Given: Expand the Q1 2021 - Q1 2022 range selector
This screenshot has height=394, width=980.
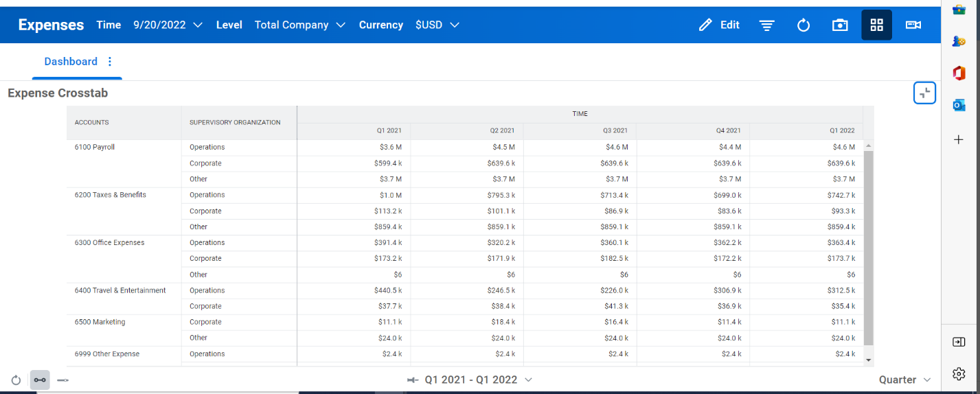Looking at the screenshot, I should (x=478, y=380).
